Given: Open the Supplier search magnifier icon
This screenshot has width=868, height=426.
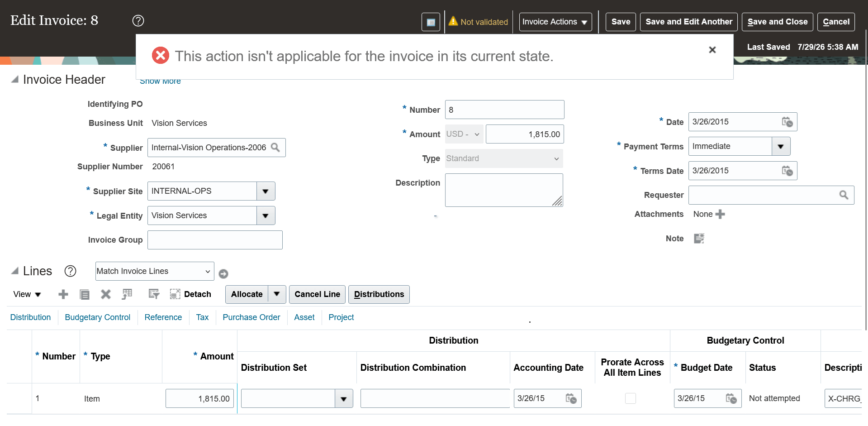Looking at the screenshot, I should pyautogui.click(x=275, y=148).
